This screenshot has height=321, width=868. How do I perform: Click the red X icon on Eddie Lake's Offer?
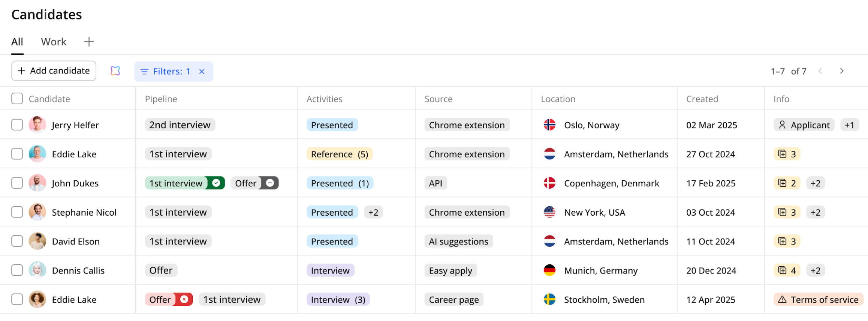coord(184,299)
